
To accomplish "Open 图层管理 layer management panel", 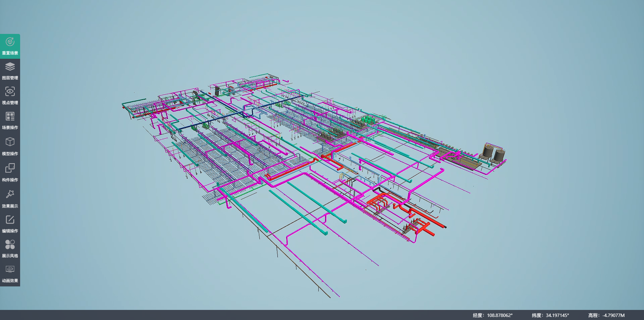I will (10, 71).
